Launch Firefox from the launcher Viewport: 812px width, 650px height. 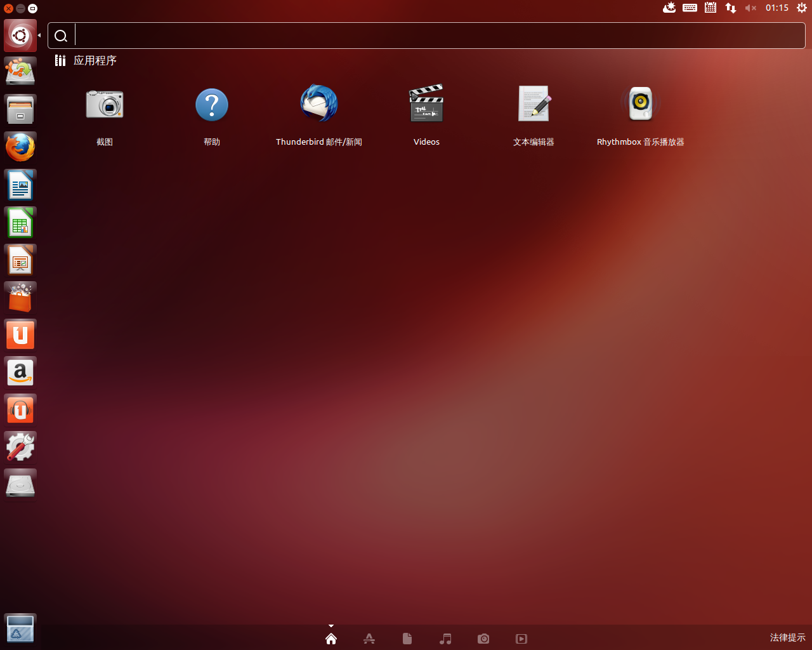[20, 147]
